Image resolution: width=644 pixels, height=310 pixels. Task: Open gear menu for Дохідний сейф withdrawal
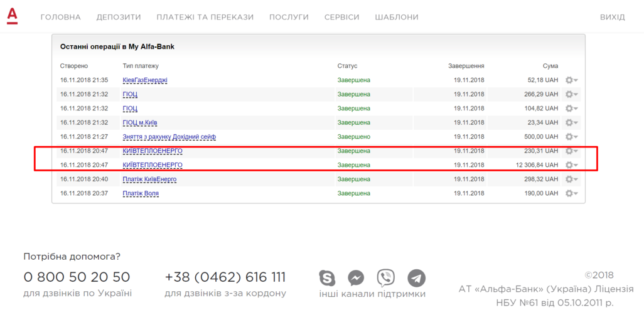571,137
